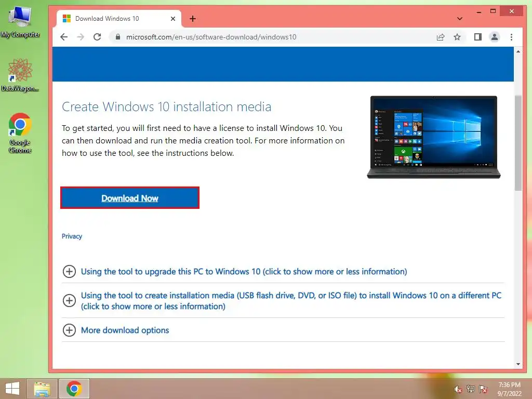Open the tab search chevron dropdown
The image size is (532, 399).
pos(459,19)
